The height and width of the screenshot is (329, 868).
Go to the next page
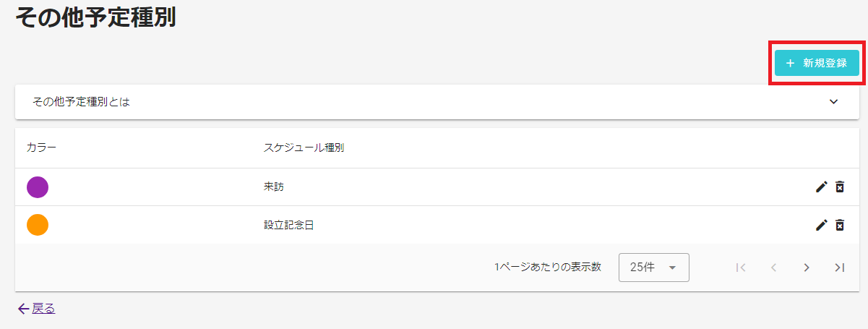point(807,268)
